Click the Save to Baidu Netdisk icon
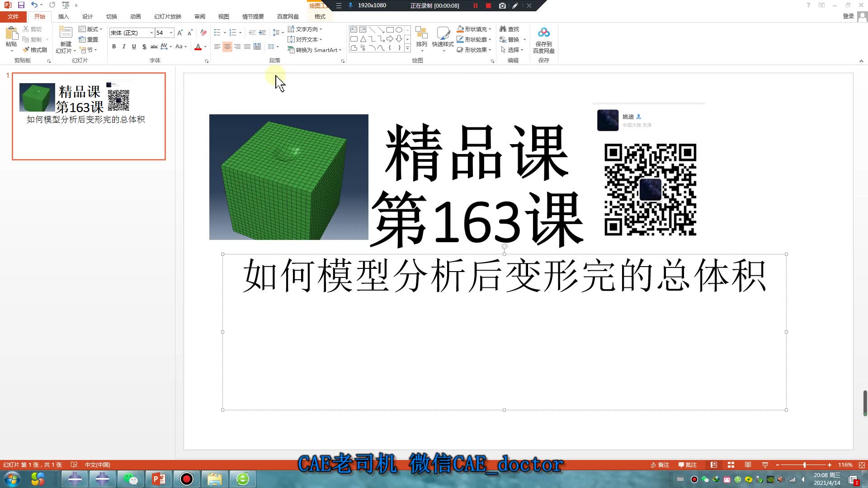Image resolution: width=868 pixels, height=488 pixels. pos(544,38)
